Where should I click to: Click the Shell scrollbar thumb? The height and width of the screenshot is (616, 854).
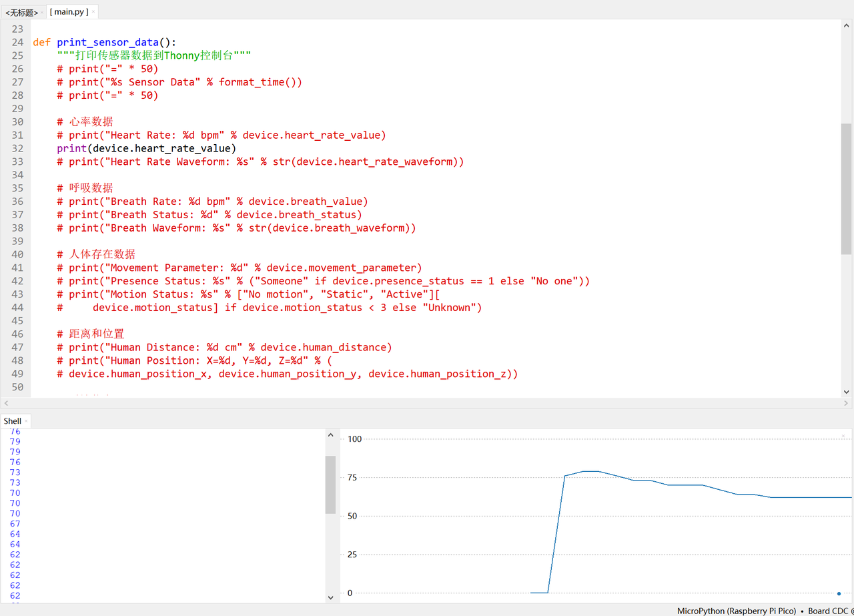330,485
